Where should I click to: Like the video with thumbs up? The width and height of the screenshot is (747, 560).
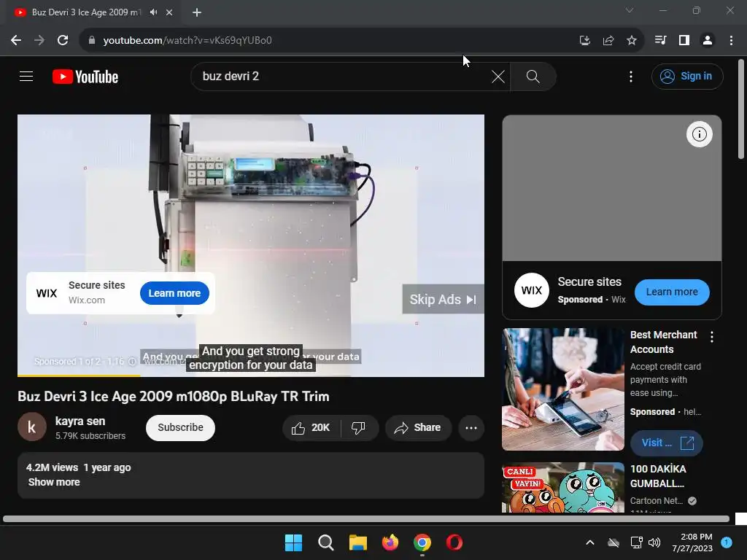pos(311,427)
